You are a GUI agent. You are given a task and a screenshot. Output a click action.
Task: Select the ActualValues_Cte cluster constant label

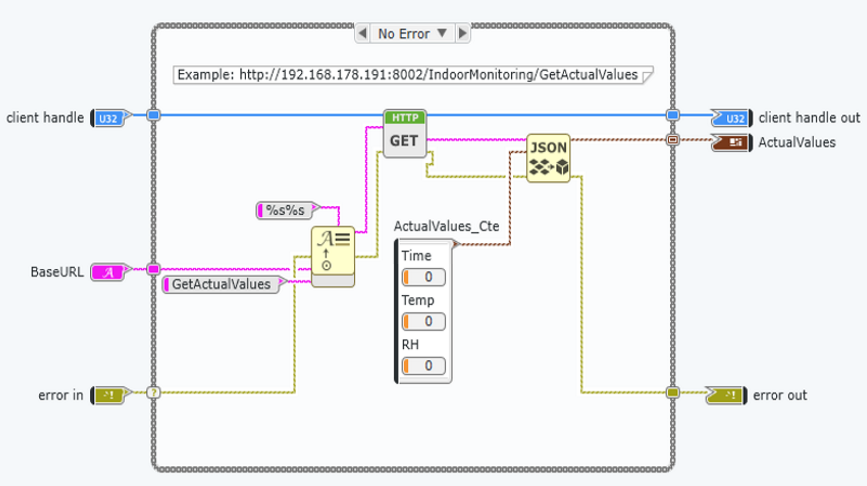pyautogui.click(x=446, y=227)
